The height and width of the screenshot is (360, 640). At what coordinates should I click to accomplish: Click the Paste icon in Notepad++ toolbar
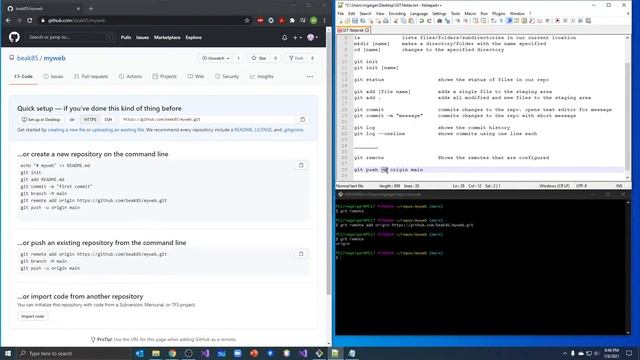point(411,21)
